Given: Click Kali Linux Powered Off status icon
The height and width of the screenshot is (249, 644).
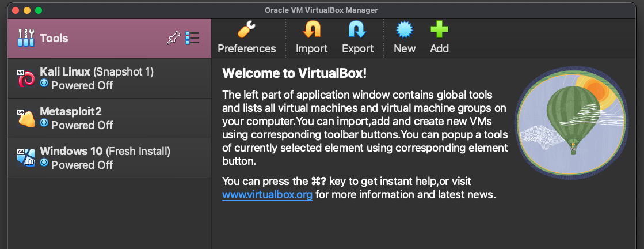Looking at the screenshot, I should (x=44, y=84).
